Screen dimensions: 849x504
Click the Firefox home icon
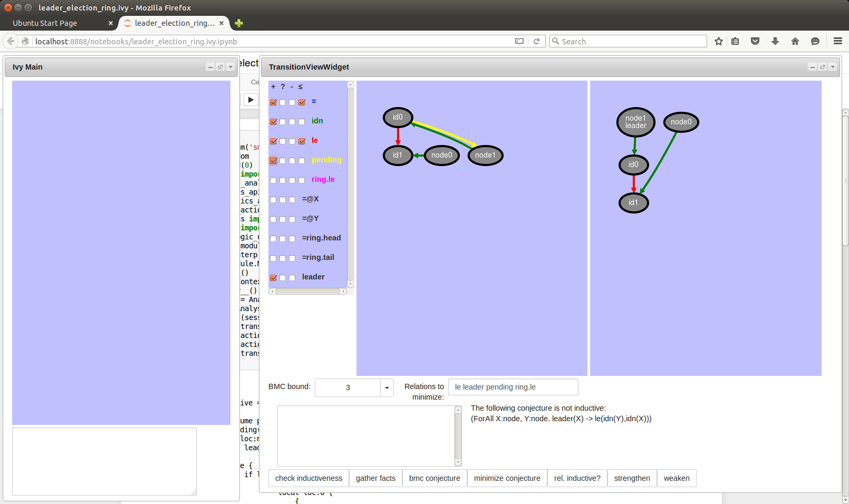tap(795, 41)
